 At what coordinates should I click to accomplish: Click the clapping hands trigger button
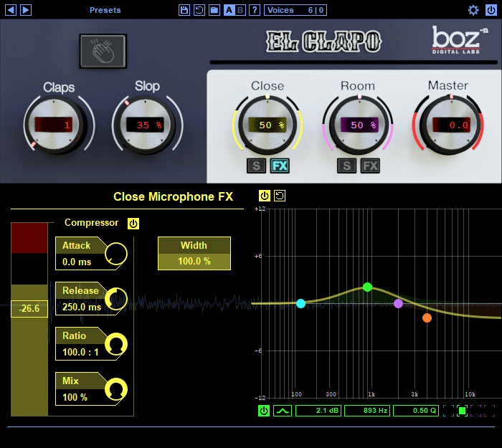[x=103, y=51]
